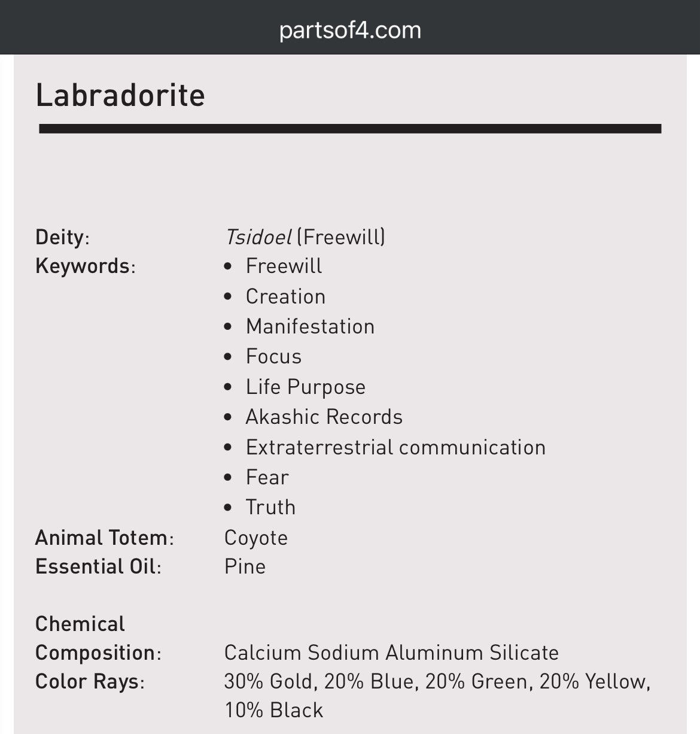Click the Pine essential oil value
This screenshot has height=734, width=700.
[245, 566]
